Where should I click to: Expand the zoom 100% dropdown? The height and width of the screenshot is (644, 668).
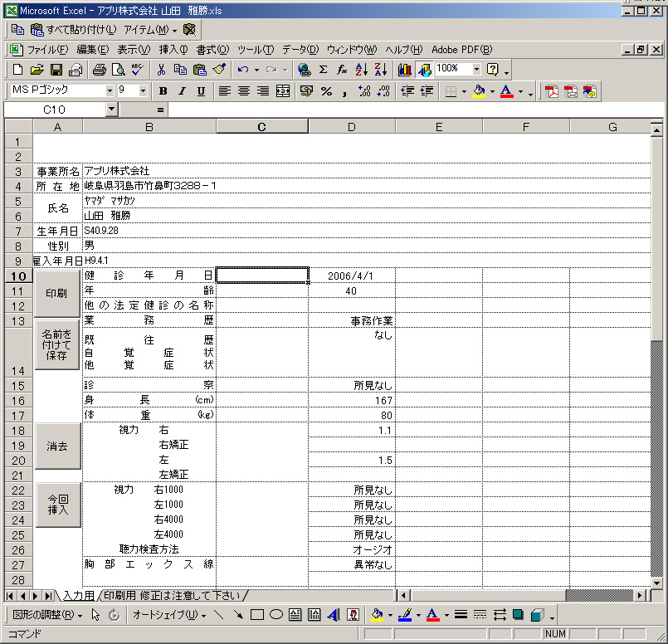475,70
